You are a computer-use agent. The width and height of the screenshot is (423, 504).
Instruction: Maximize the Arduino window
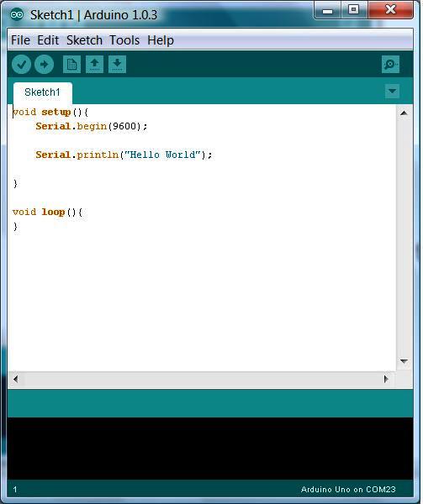[x=354, y=9]
